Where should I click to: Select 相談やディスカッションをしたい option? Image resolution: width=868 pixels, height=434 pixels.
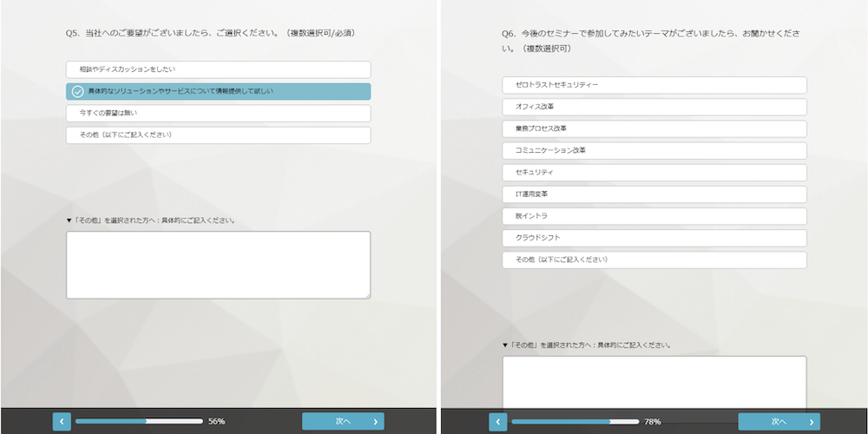pos(218,69)
